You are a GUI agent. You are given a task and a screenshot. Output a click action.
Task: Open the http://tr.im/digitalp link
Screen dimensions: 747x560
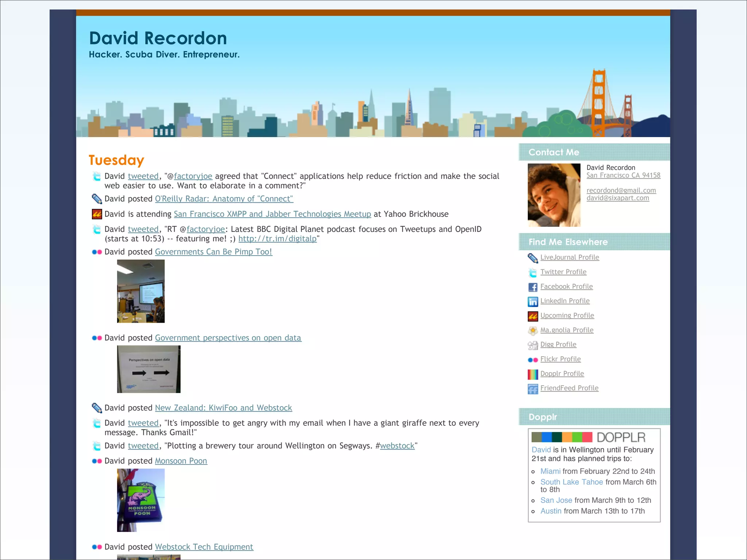277,239
